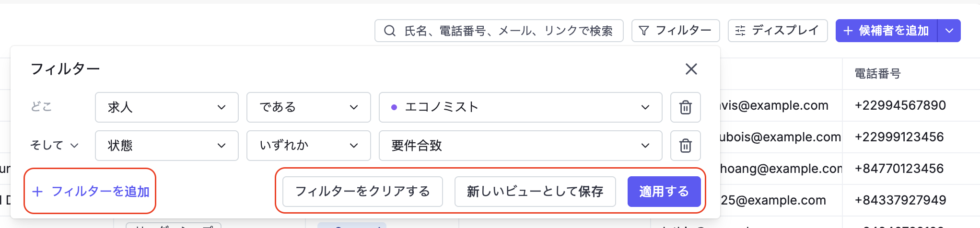This screenshot has height=228, width=980.
Task: Close the フィルター panel with X icon
Action: click(x=691, y=69)
